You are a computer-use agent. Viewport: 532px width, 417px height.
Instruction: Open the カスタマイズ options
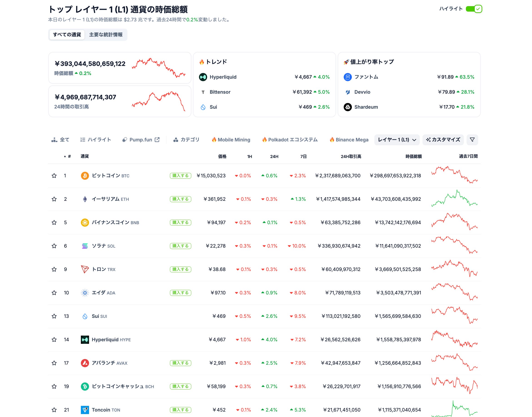click(x=443, y=140)
